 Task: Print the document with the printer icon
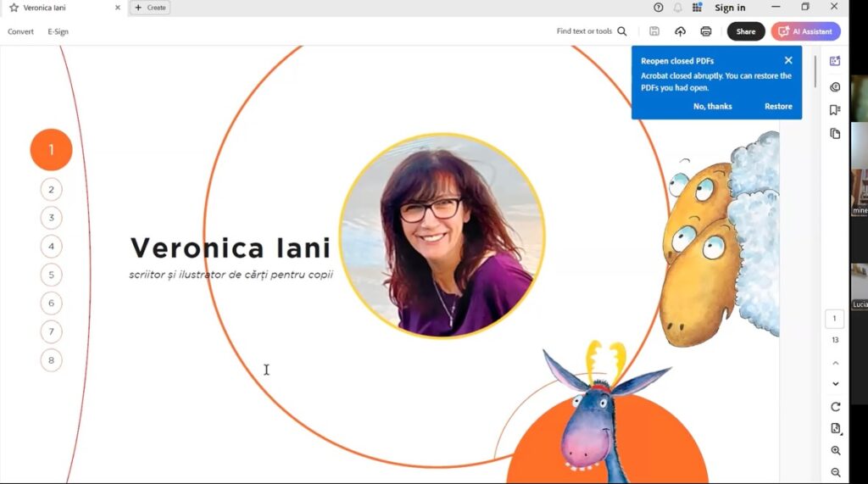(706, 31)
